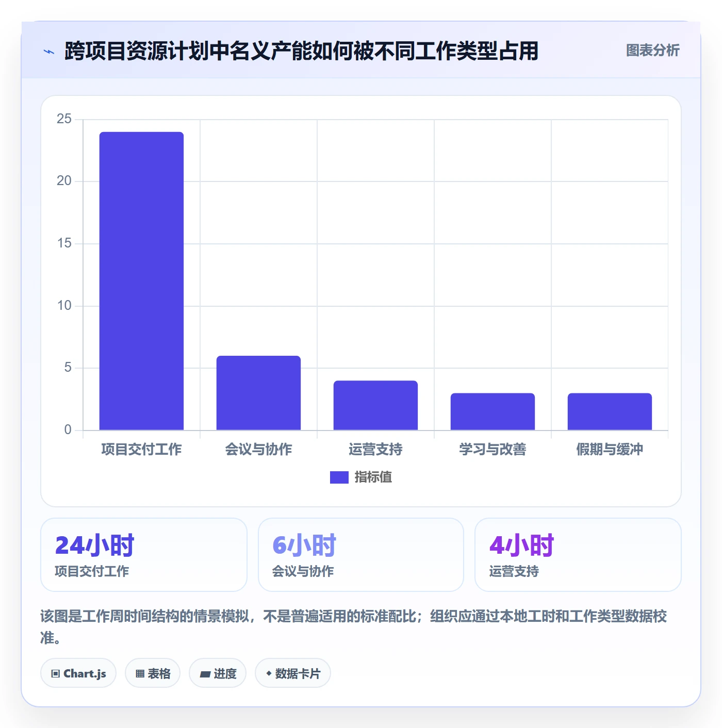Click the Chart.js tag chip
Viewport: 722px width, 728px height.
point(78,673)
